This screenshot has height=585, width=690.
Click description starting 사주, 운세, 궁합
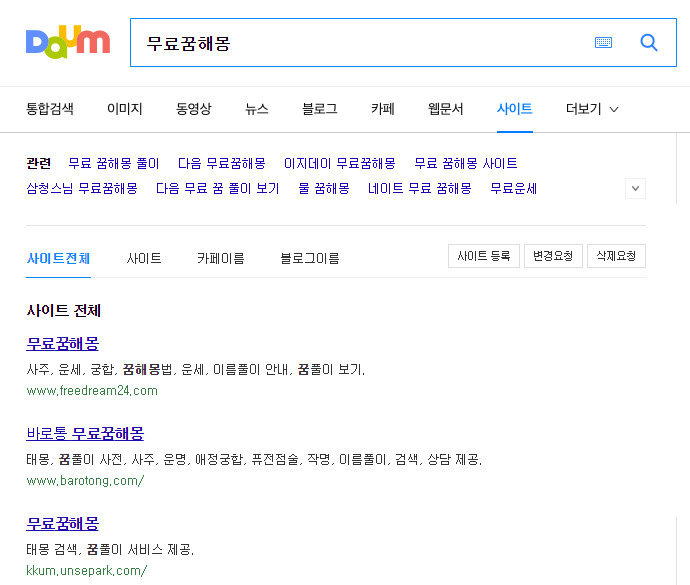coord(195,369)
